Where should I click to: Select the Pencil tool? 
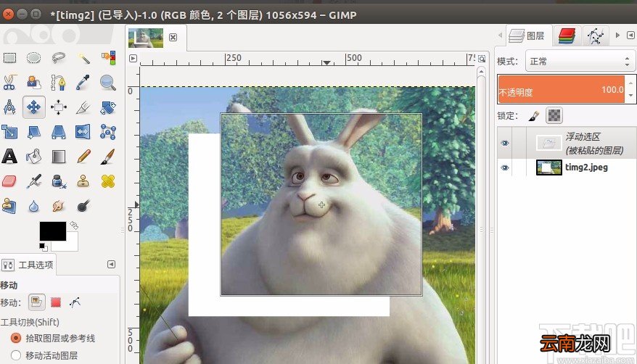click(83, 156)
